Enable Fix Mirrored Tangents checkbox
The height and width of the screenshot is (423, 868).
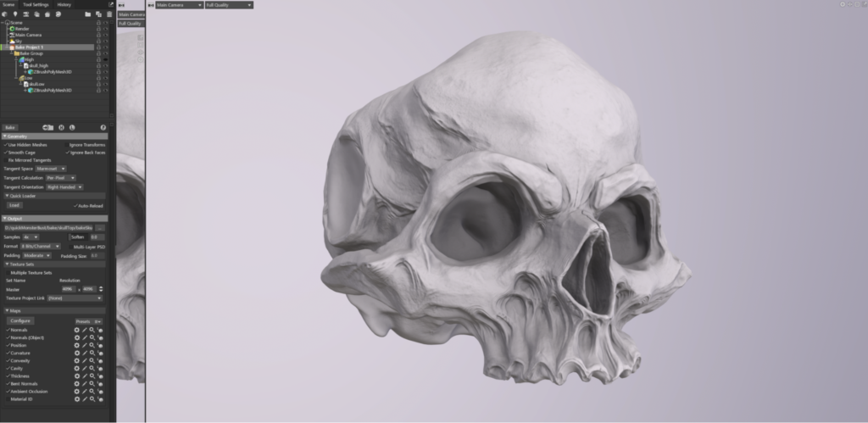click(6, 160)
